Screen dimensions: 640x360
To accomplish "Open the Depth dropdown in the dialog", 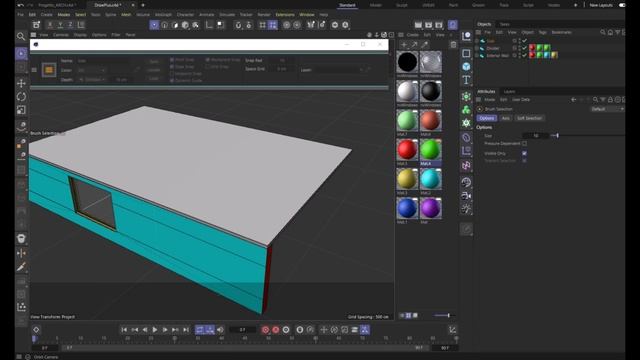I will tap(93, 80).
